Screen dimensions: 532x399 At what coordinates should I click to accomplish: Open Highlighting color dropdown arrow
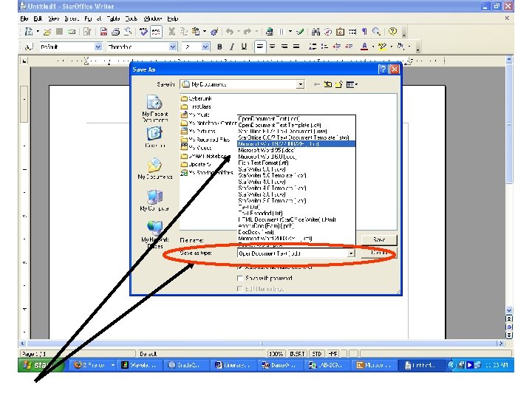[x=391, y=47]
